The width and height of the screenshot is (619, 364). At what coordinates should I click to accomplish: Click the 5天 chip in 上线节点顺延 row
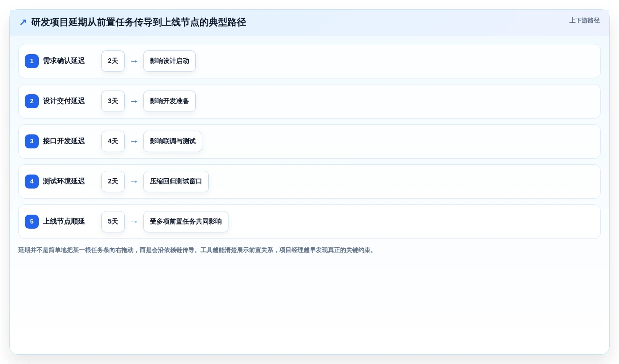coord(113,222)
